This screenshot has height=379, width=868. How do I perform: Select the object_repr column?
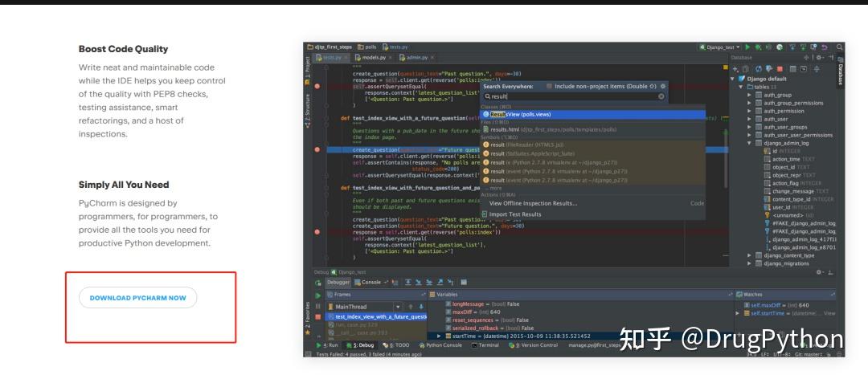(791, 175)
